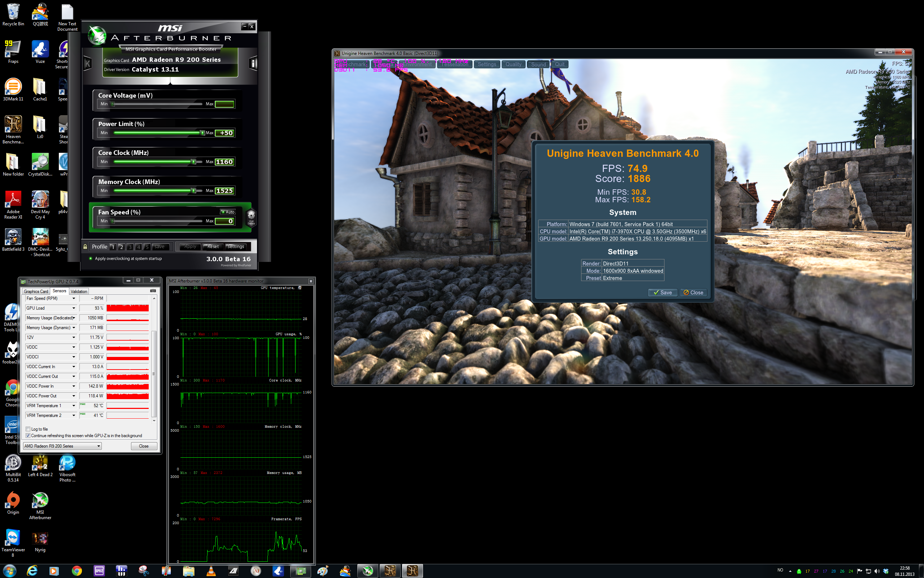Select Afterburner profile 1

tap(113, 247)
